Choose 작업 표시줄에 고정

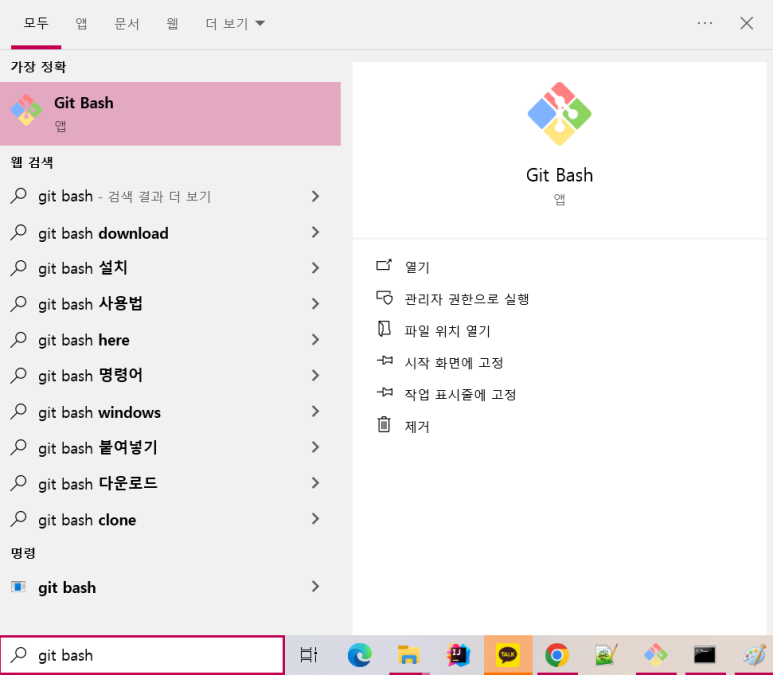pos(460,394)
